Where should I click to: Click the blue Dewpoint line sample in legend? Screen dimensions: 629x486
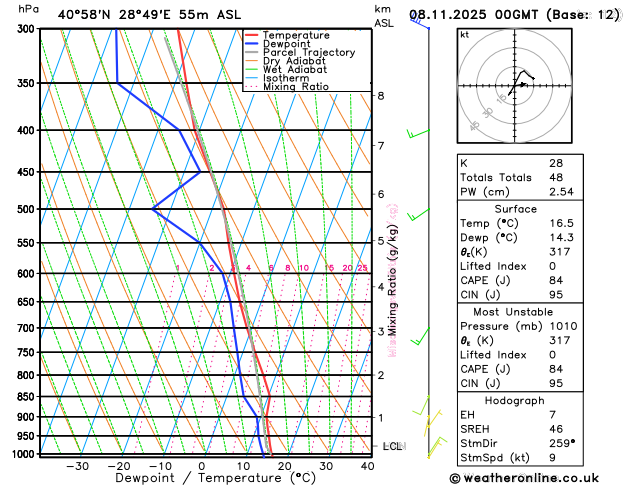[252, 44]
